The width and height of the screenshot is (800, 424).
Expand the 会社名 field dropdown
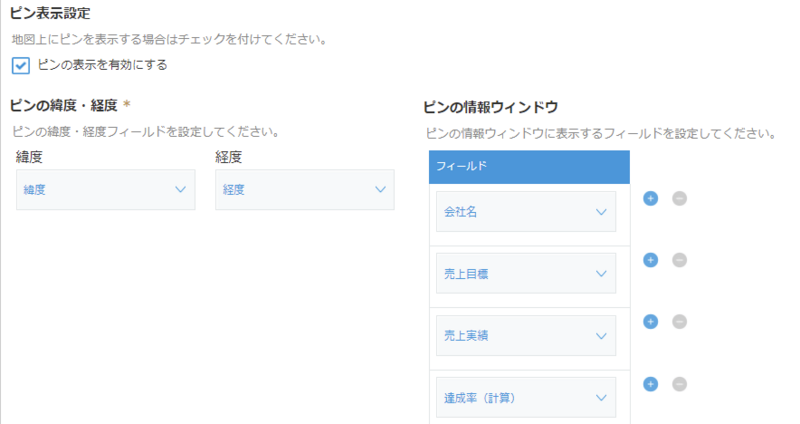pyautogui.click(x=526, y=212)
